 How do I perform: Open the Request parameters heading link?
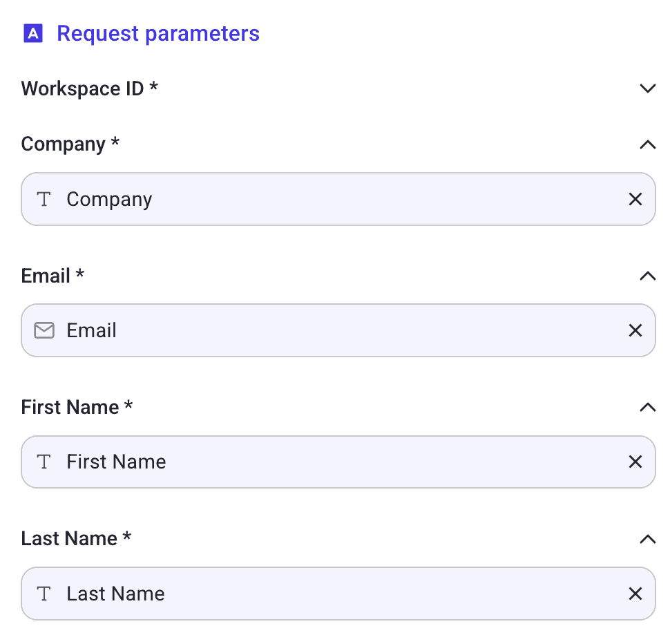157,33
